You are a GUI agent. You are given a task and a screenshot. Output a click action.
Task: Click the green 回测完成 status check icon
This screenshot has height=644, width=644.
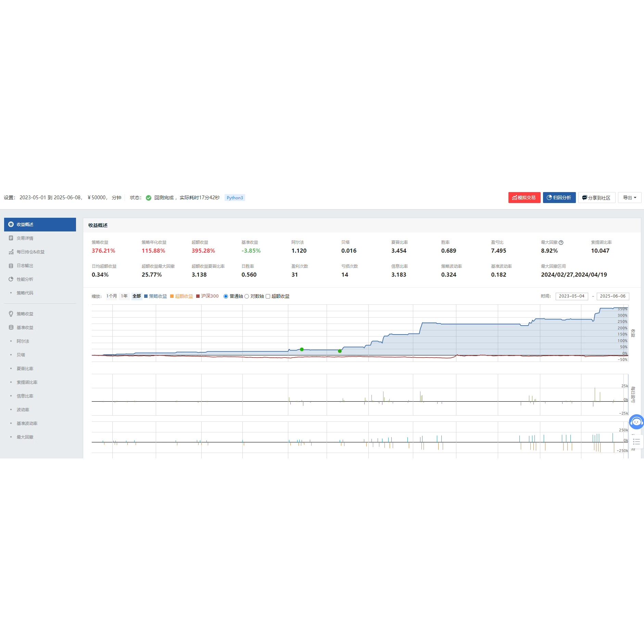(149, 198)
